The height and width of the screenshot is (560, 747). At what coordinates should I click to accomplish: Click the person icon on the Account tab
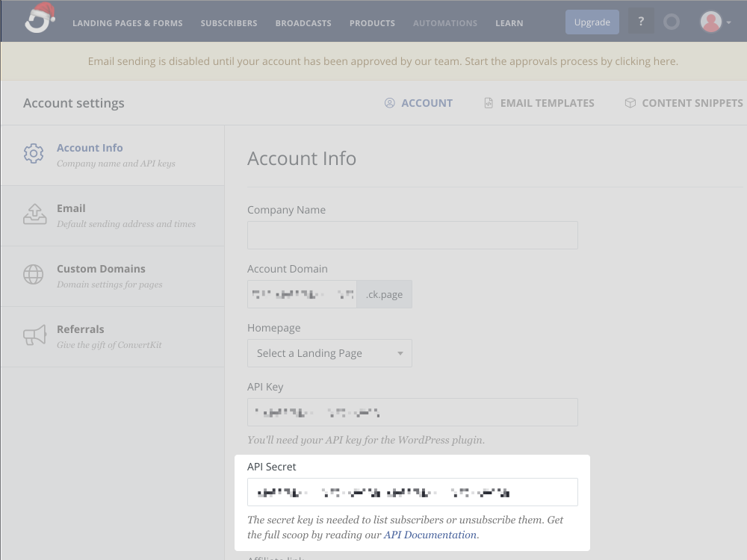(389, 102)
